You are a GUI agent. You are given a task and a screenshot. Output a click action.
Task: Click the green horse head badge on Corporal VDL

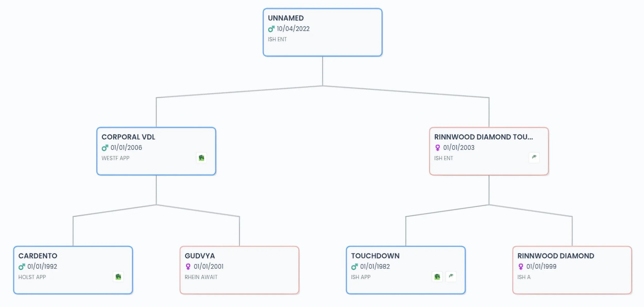[201, 158]
